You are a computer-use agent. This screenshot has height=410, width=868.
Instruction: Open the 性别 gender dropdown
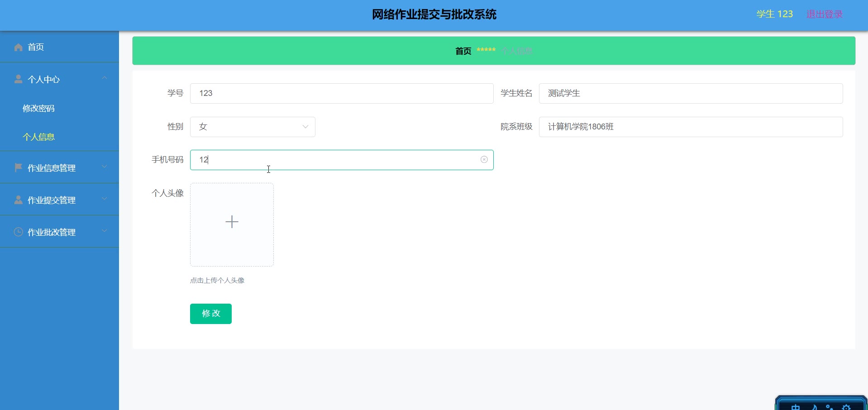[x=253, y=127]
